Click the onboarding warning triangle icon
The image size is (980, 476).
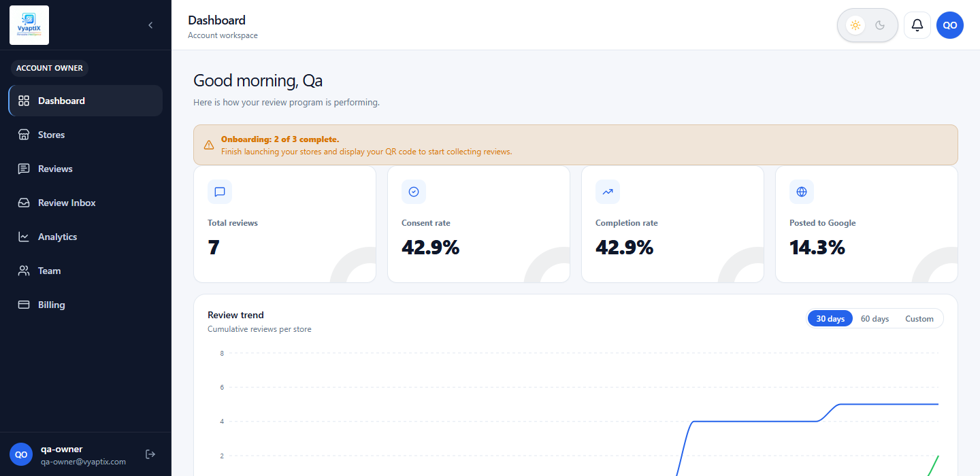coord(209,145)
